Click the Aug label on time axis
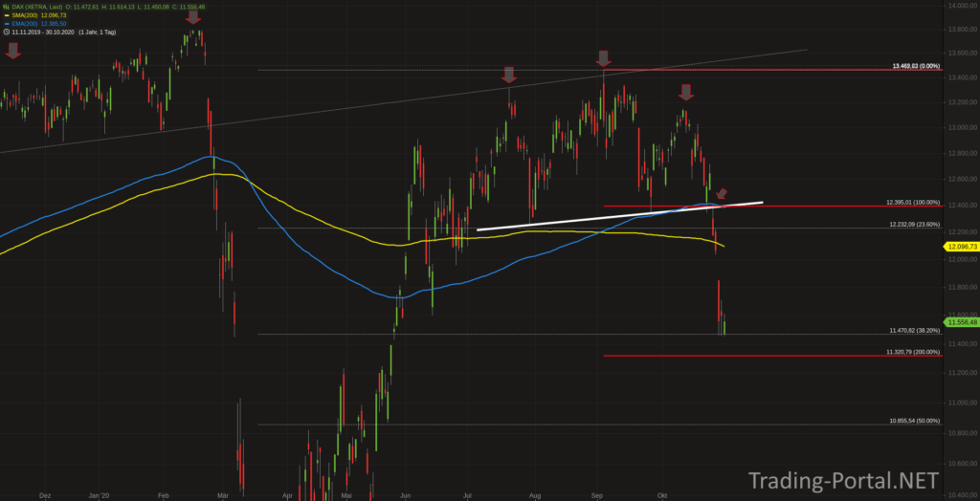This screenshot has width=980, height=501. tap(534, 495)
